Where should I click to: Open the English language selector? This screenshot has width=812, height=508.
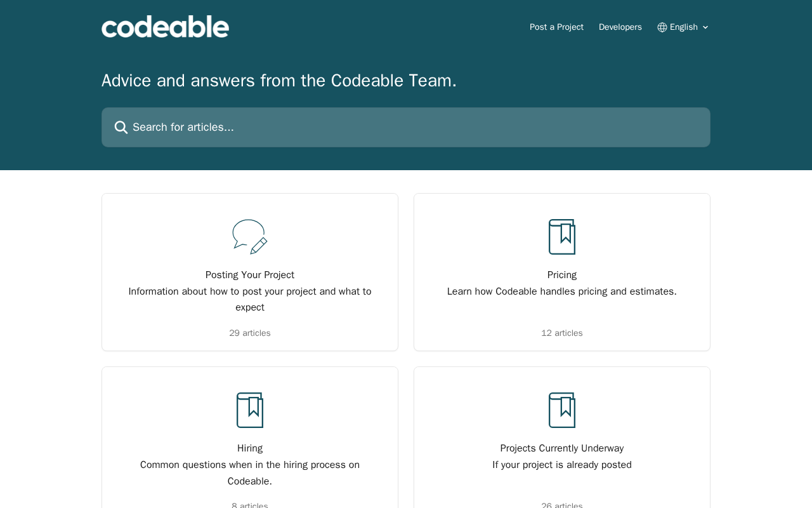pyautogui.click(x=683, y=27)
